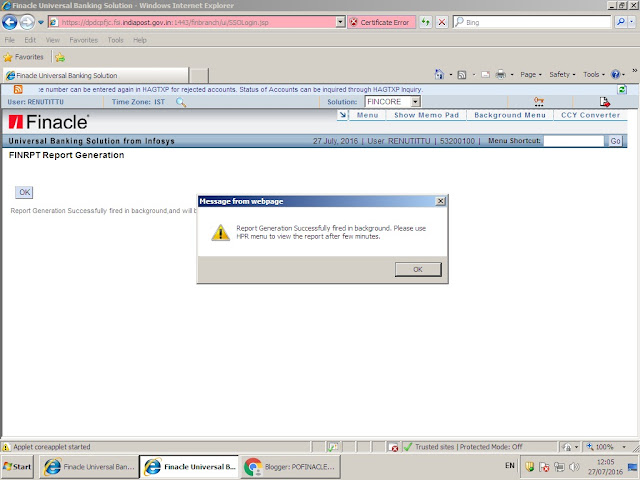640x480 pixels.
Task: Open the recent pages dropdown arrow
Action: pyautogui.click(x=41, y=22)
